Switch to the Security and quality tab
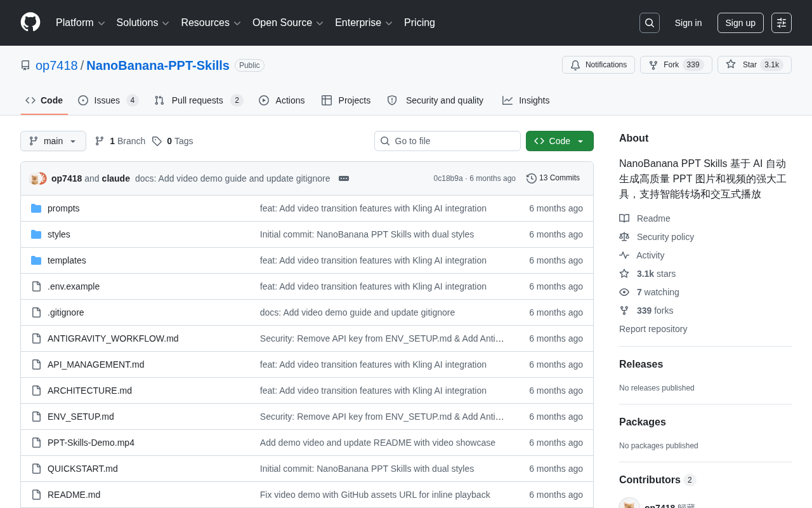 [435, 100]
